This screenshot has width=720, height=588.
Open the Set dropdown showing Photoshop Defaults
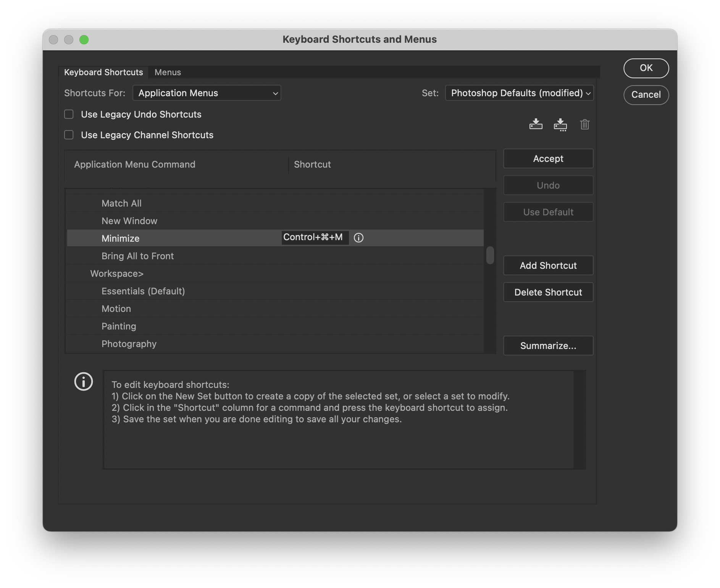[x=519, y=93]
